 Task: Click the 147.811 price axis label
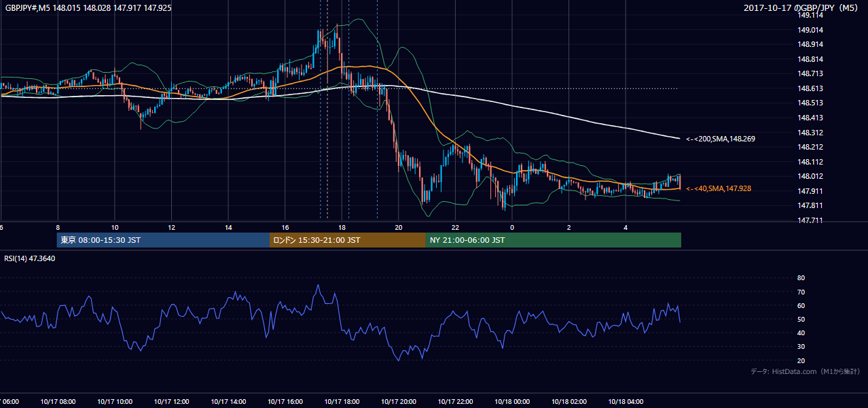click(x=810, y=205)
